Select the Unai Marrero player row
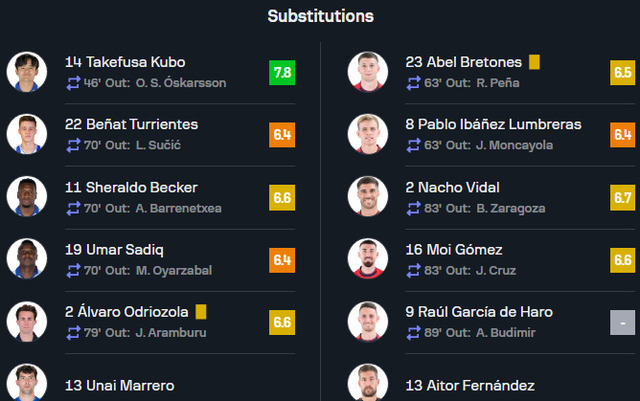The image size is (640, 401). tap(151, 384)
